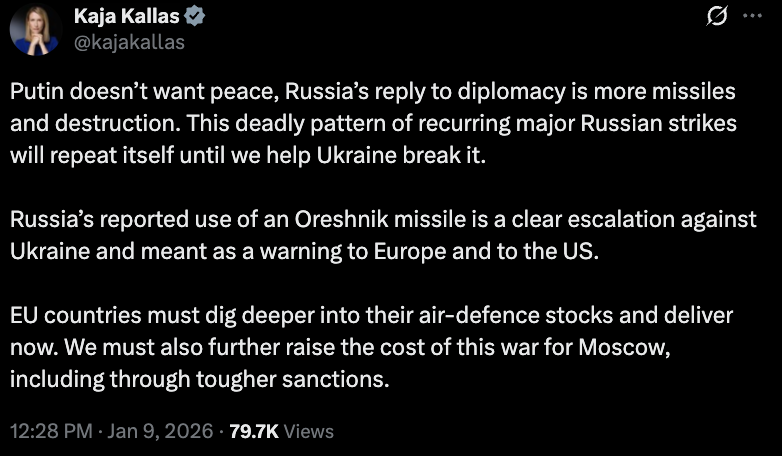Open the @kajakallas handle link
Screen dimensions: 782x456
[x=129, y=42]
